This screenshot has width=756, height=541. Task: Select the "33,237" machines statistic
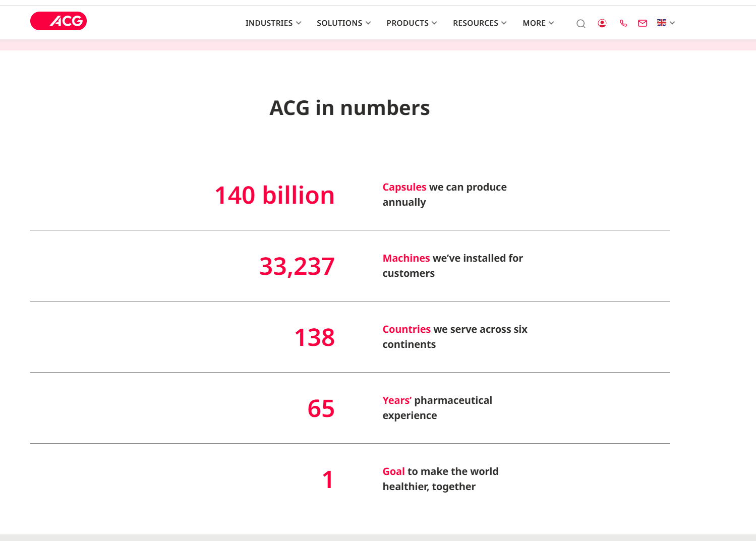[x=297, y=266]
